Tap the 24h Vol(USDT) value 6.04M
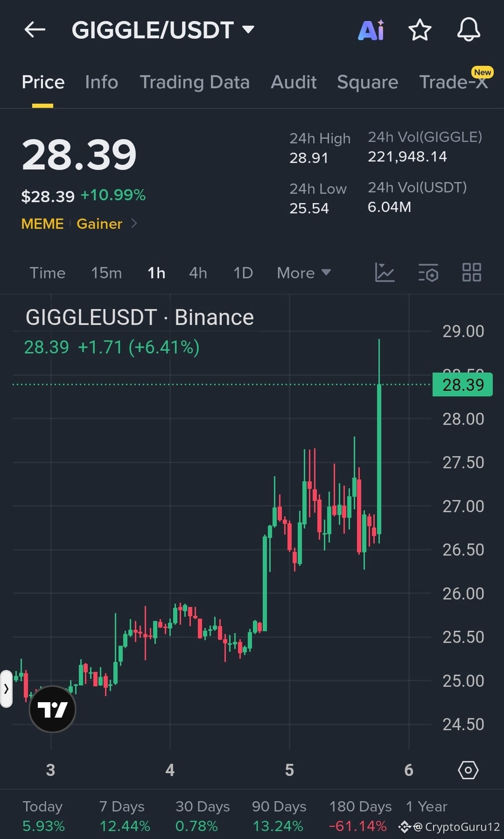504x839 pixels. click(389, 207)
